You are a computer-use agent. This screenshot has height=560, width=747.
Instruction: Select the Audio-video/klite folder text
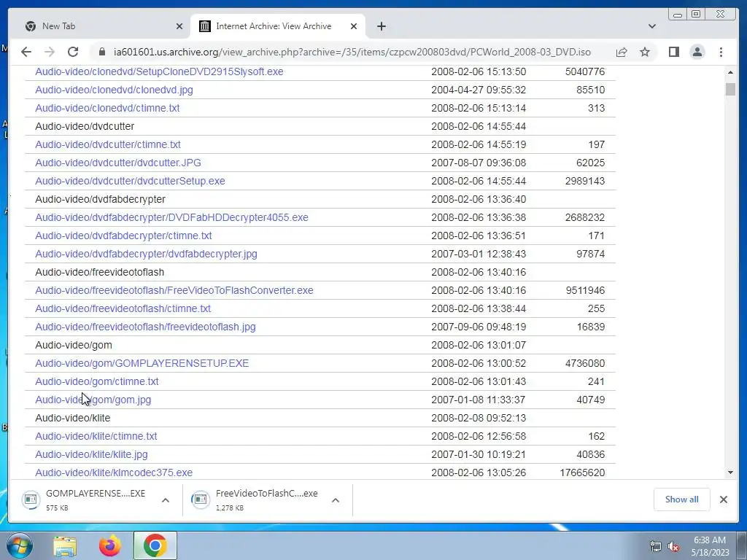(72, 418)
